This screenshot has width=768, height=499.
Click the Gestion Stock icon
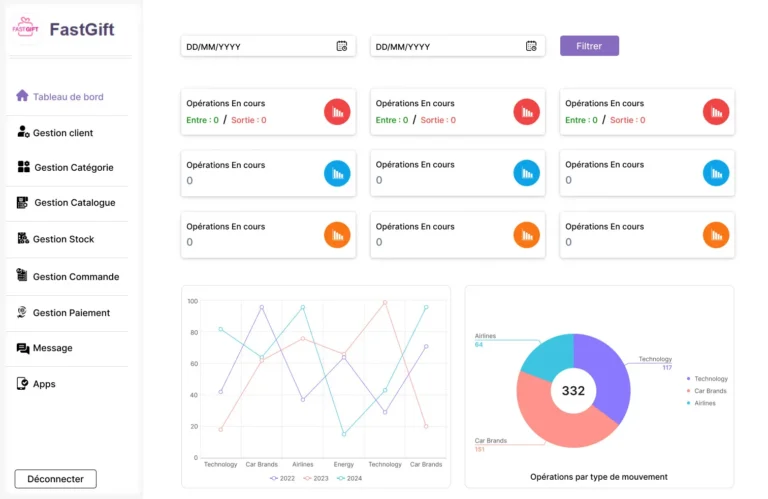[23, 238]
